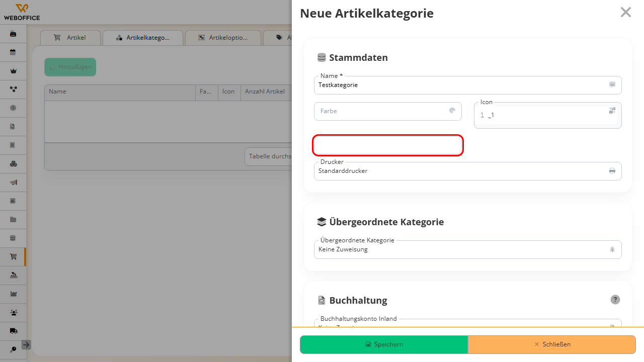The height and width of the screenshot is (362, 644).
Task: Click the speech bubble icon in Name field
Action: (x=612, y=84)
